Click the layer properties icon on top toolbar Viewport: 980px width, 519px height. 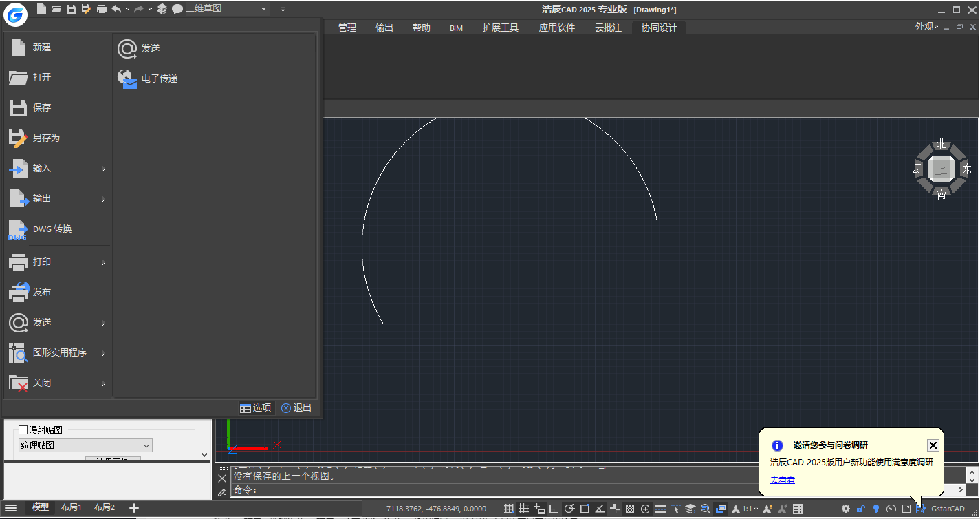tap(162, 8)
